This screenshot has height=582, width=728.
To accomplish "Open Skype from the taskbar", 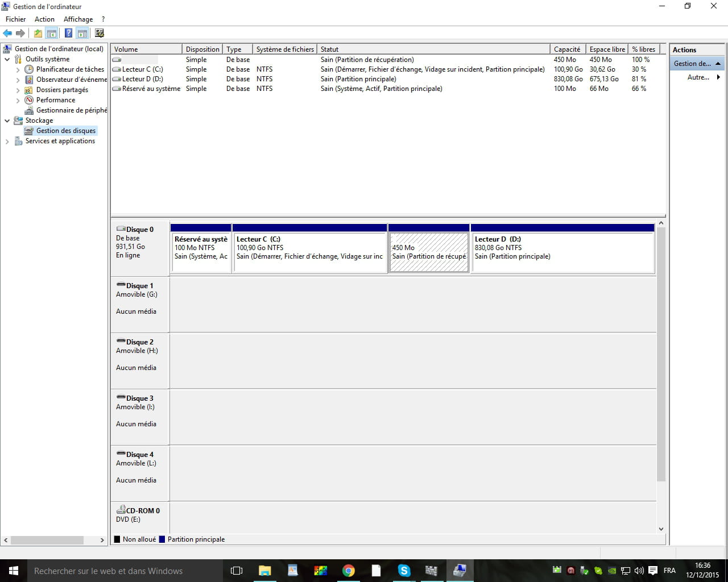I will pyautogui.click(x=404, y=571).
